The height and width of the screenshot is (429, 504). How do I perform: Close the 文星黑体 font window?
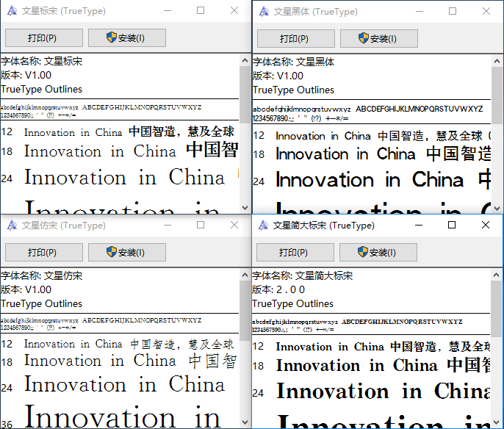(486, 11)
